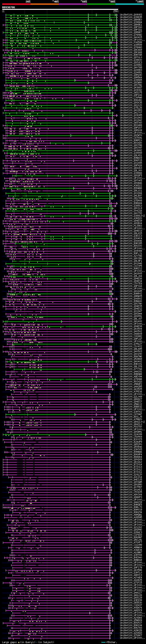This screenshot has width=146, height=644.
Task: Select UniRef100_Q9C669 label
Action: pyautogui.click(x=131, y=50)
